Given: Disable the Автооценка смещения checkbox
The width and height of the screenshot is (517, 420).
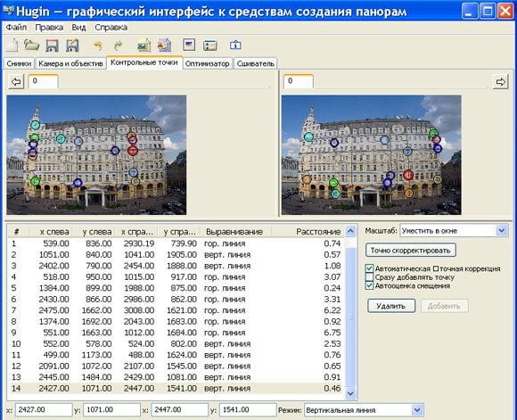Looking at the screenshot, I should 369,285.
